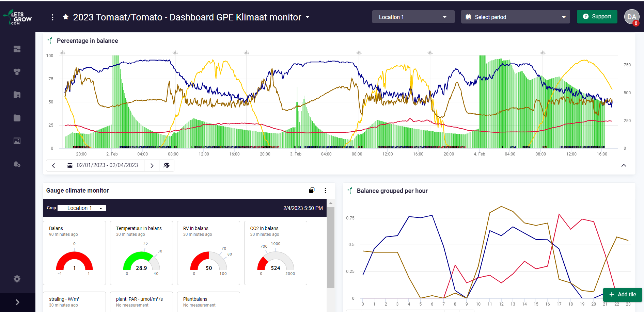This screenshot has width=644, height=312.
Task: Click the shared folder person icon
Action: tap(17, 95)
